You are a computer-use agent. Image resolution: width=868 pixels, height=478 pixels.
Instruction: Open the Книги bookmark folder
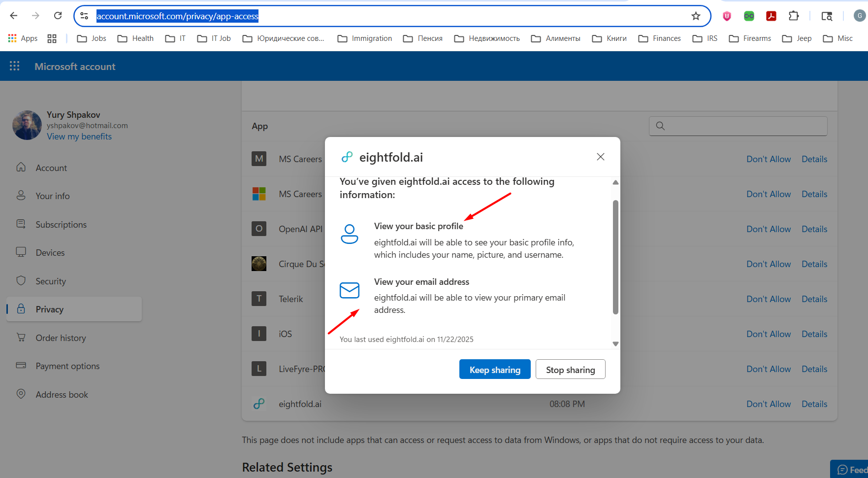tap(609, 38)
